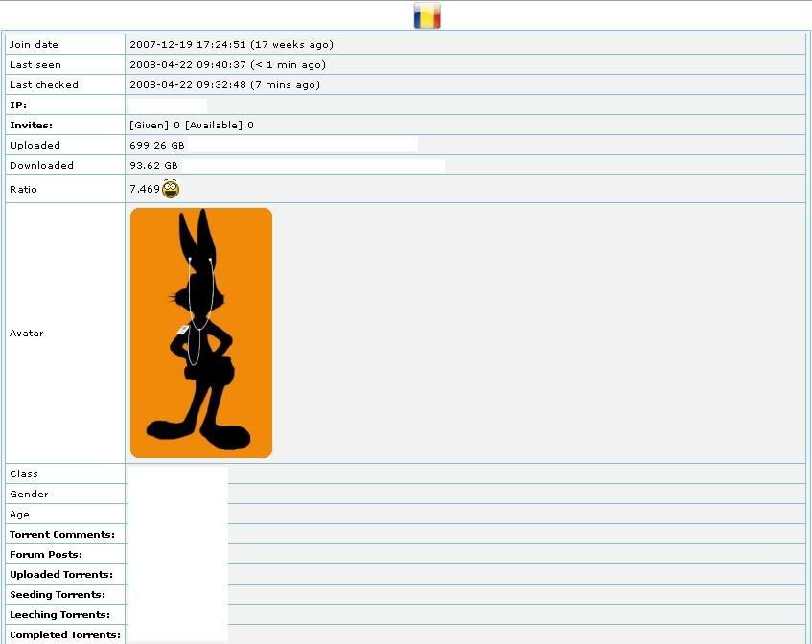The height and width of the screenshot is (644, 812).
Task: Click the 'Last seen' label
Action: point(35,65)
